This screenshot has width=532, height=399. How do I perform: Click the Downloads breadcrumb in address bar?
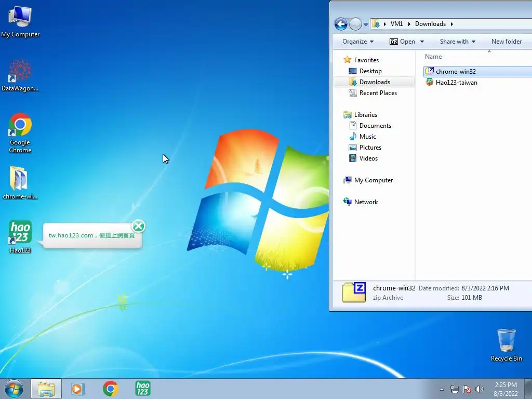click(x=430, y=24)
